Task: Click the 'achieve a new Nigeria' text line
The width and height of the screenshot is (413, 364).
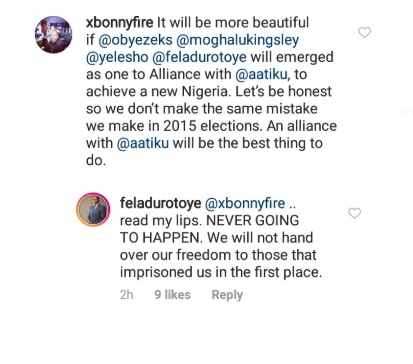Action: tap(158, 91)
